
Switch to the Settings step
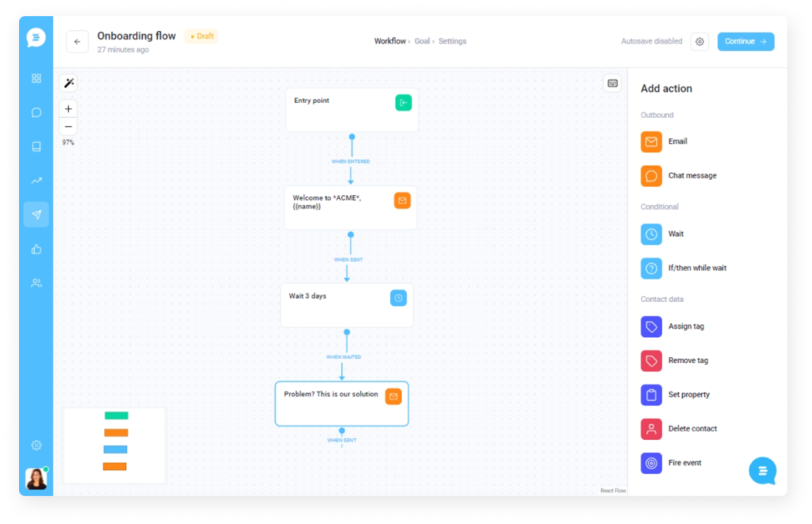point(452,41)
